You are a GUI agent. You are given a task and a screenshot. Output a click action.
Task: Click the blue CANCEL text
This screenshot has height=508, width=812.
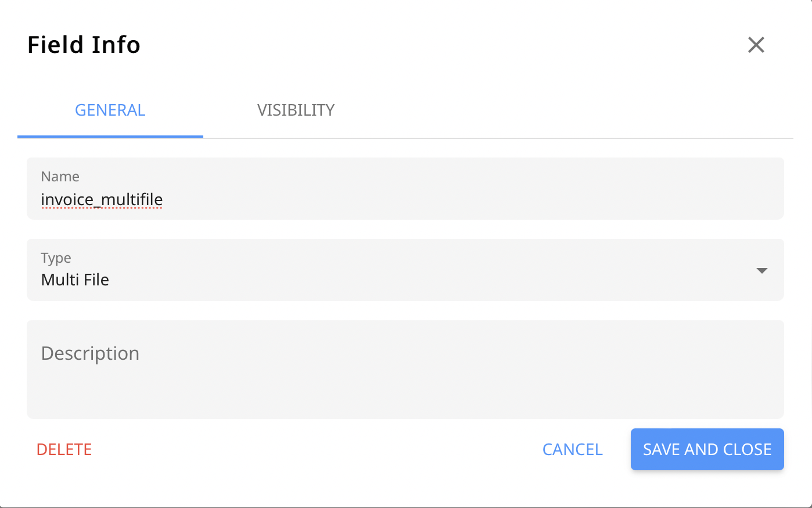(572, 449)
